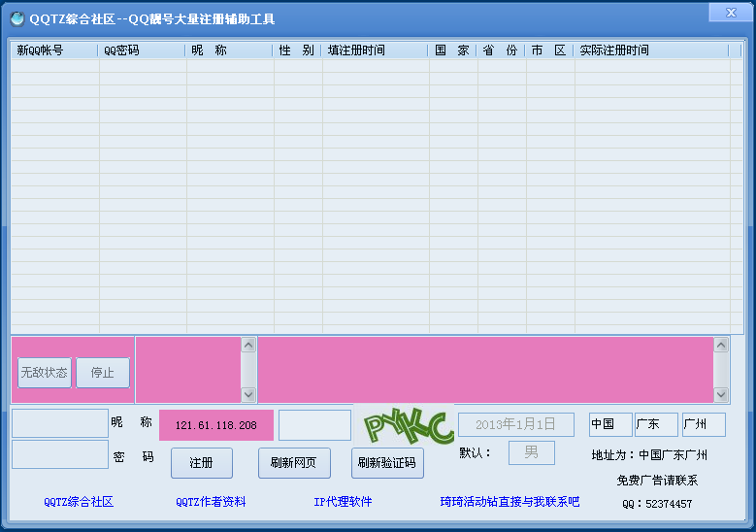
Task: Click down arrow of left pink textbox scrollbar
Action: [x=248, y=394]
